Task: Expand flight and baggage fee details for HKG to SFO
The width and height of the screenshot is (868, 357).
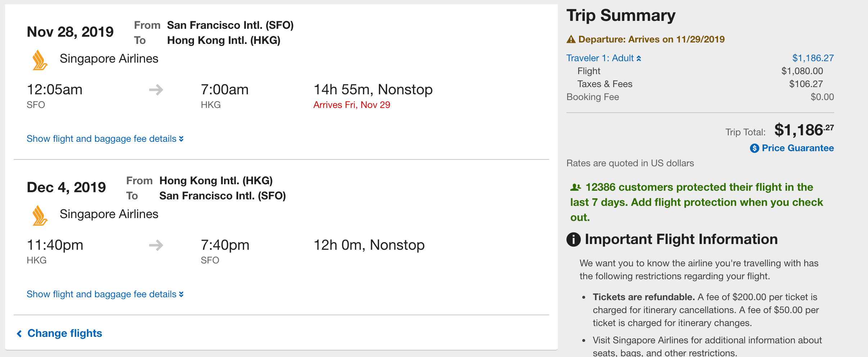Action: tap(105, 294)
